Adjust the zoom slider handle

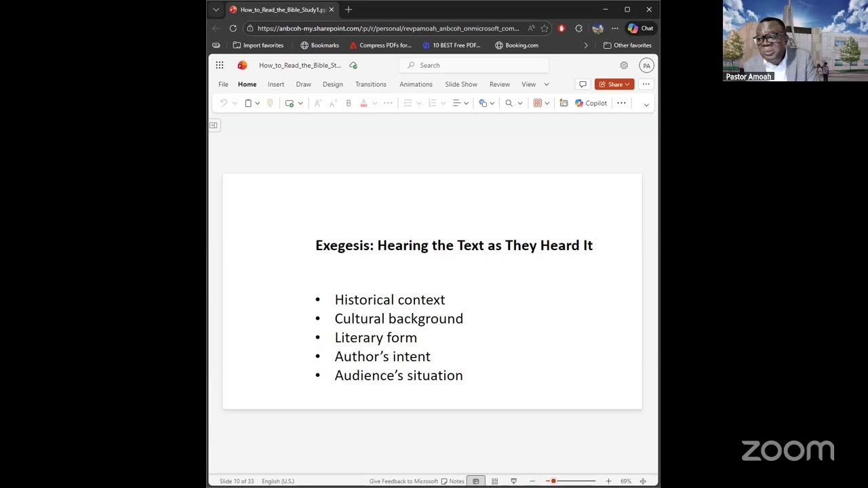click(553, 481)
